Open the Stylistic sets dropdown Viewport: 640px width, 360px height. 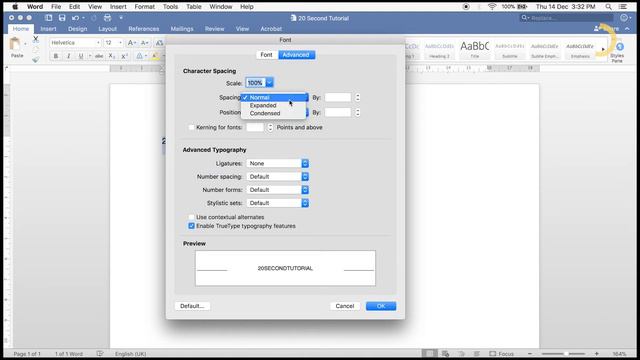coord(277,203)
